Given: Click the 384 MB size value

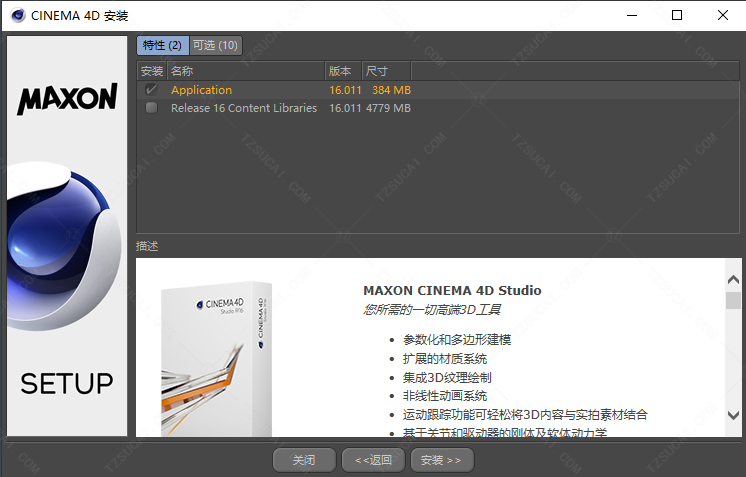Looking at the screenshot, I should click(391, 90).
